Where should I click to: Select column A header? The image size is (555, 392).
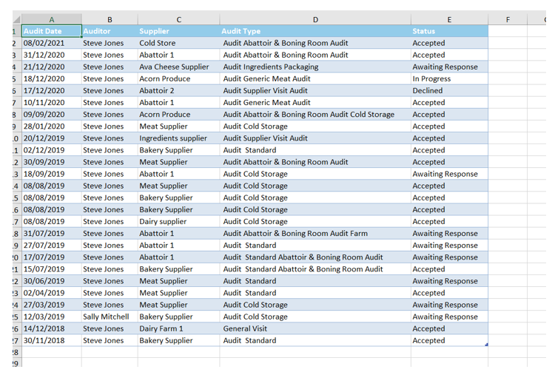52,19
